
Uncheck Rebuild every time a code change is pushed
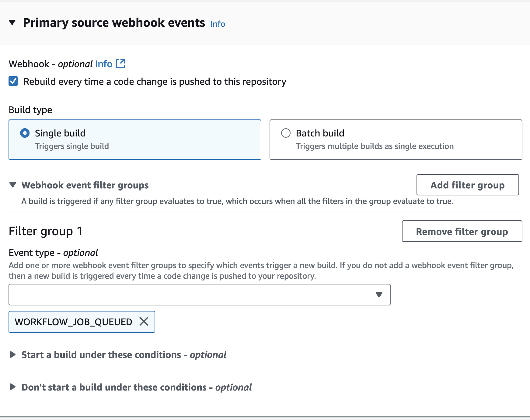(13, 81)
